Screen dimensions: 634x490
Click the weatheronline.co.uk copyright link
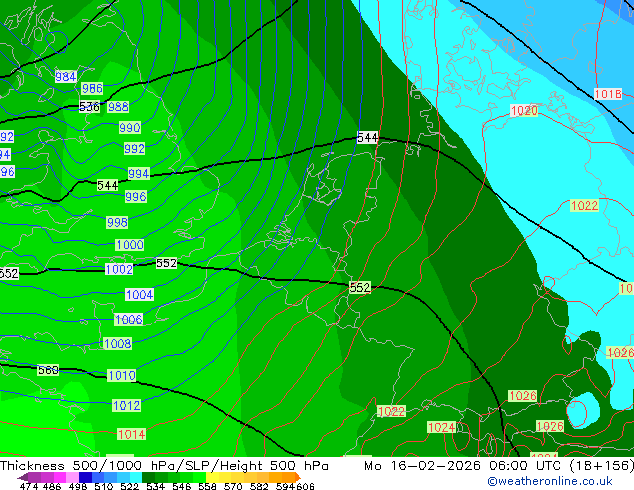tap(549, 481)
